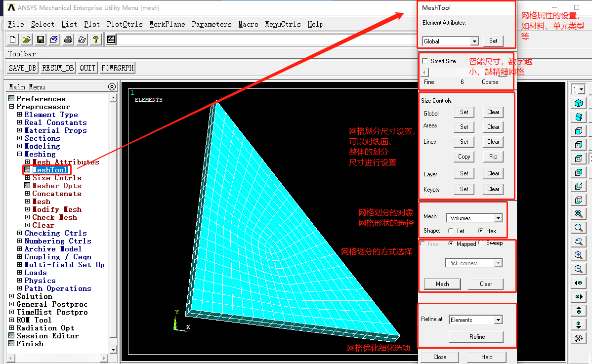Viewport: 592px width, 364px height.
Task: Click the zoom in icon on right toolbar
Action: [x=579, y=255]
